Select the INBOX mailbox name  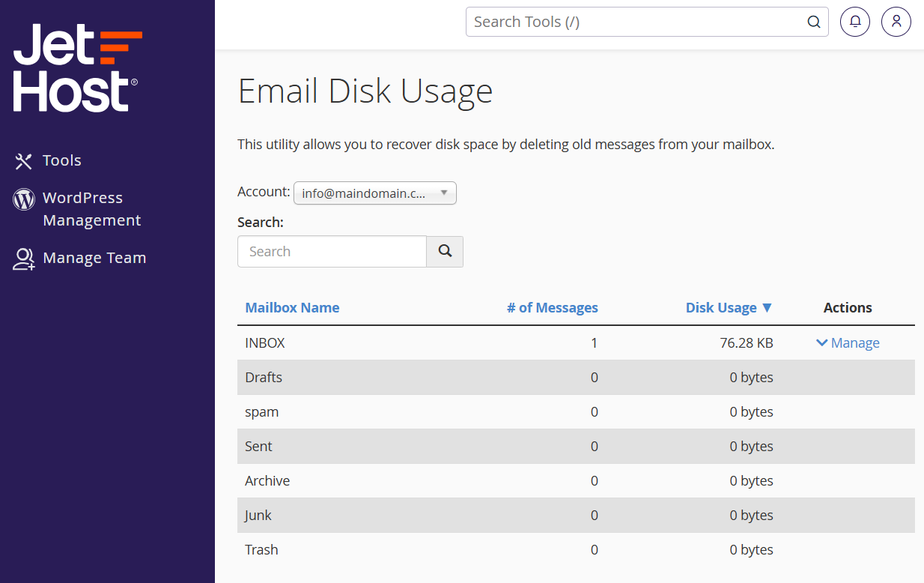265,343
